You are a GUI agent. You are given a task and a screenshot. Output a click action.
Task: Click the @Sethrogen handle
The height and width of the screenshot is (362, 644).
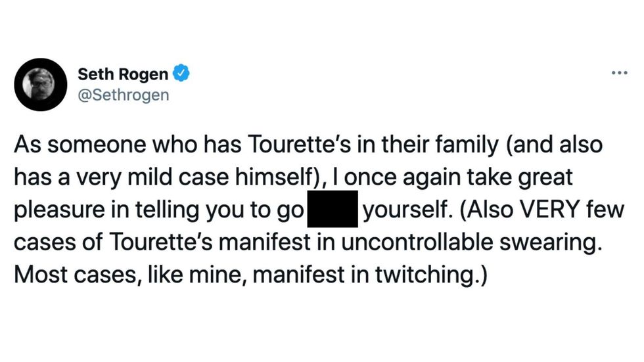tap(123, 95)
